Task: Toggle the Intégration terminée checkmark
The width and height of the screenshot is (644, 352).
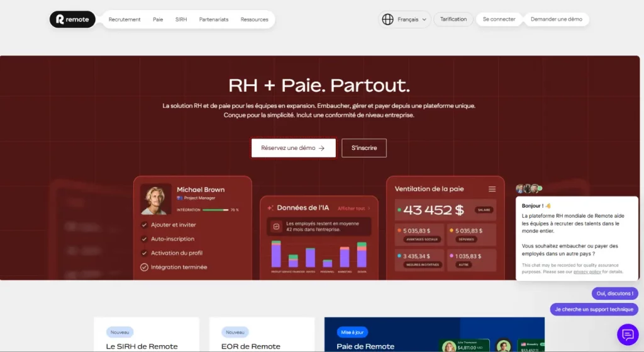Action: pos(144,267)
